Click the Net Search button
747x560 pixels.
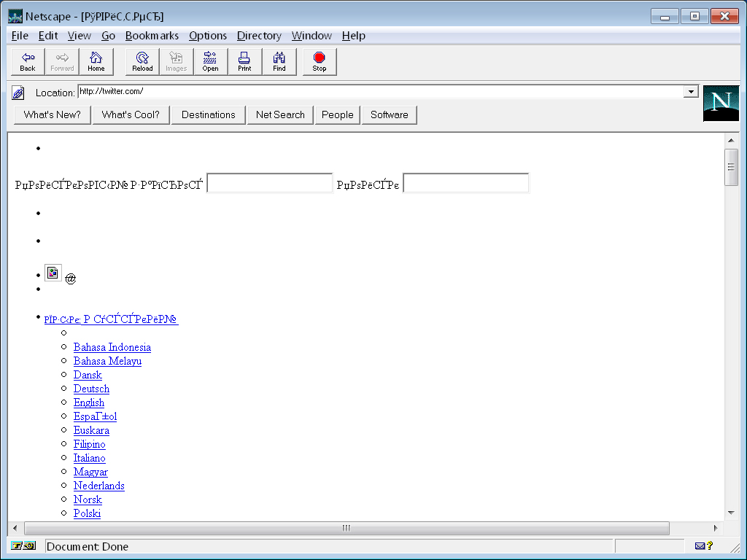coord(280,114)
